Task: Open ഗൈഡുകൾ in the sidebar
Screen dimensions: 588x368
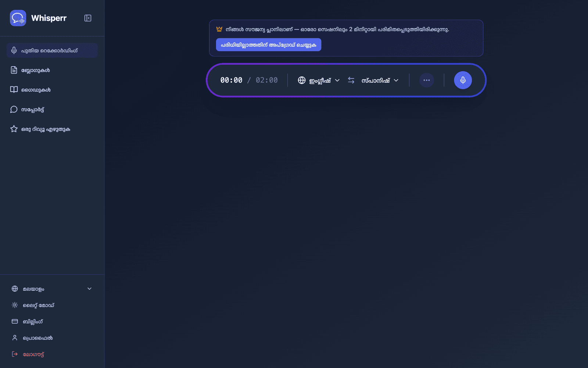Action: (x=52, y=90)
